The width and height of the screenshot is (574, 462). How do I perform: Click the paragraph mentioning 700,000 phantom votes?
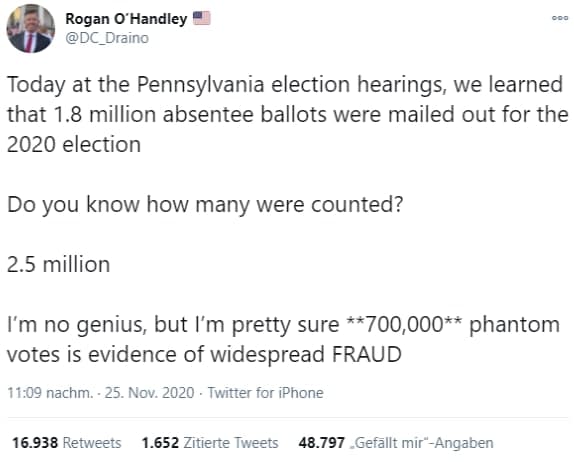(x=284, y=339)
